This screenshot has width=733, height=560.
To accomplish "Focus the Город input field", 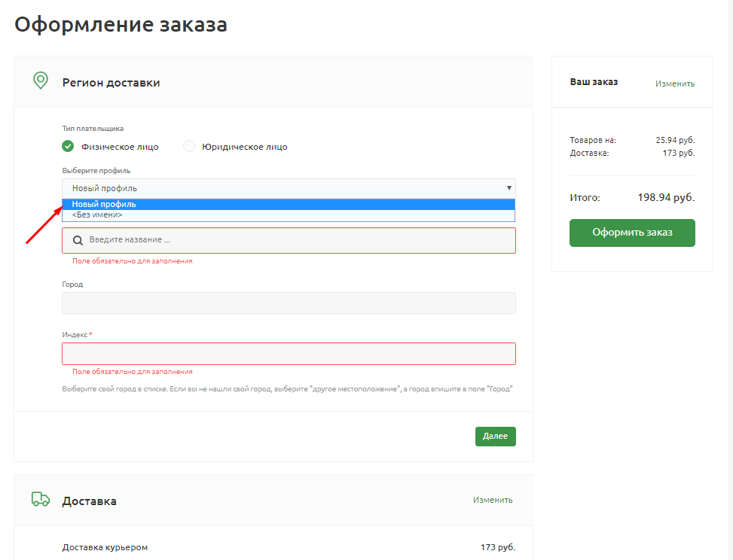I will pos(289,303).
